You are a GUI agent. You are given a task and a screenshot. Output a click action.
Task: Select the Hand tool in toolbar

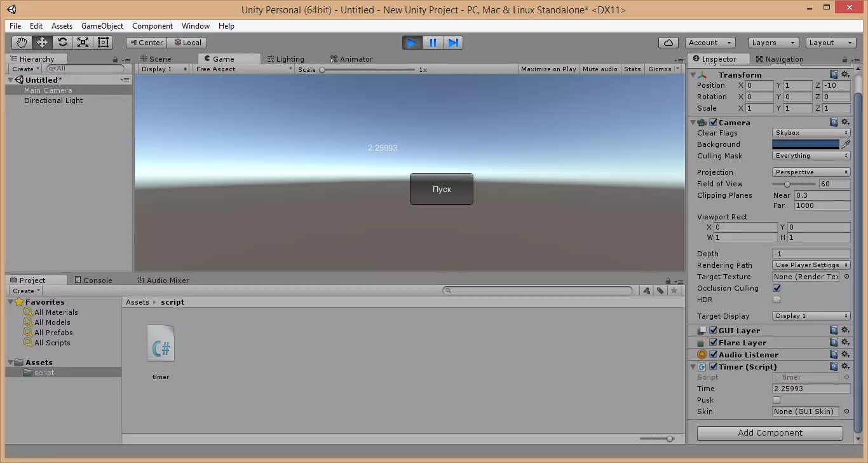pyautogui.click(x=22, y=43)
